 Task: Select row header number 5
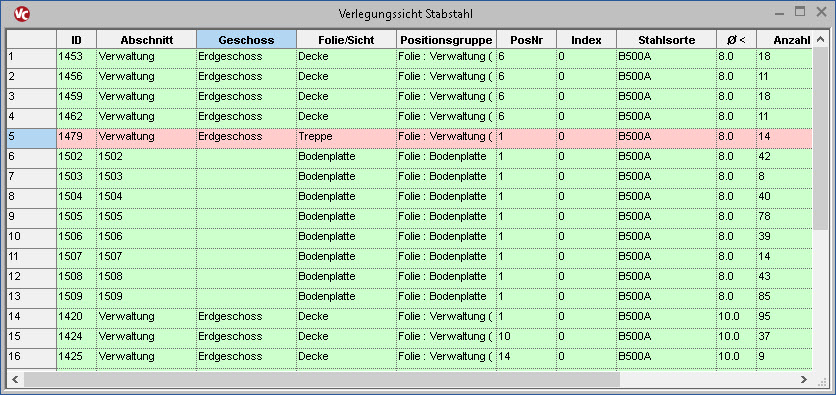pyautogui.click(x=31, y=139)
